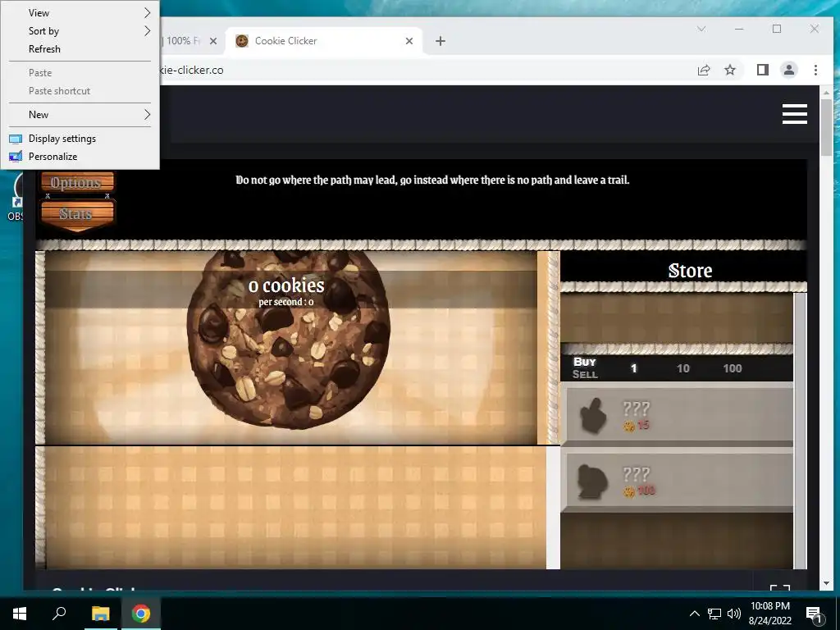
Task: Expand New submenu arrow
Action: tap(148, 115)
